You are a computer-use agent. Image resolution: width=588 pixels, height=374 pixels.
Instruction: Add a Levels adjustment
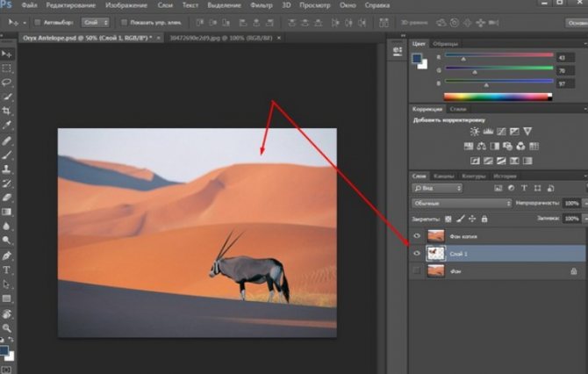(488, 132)
